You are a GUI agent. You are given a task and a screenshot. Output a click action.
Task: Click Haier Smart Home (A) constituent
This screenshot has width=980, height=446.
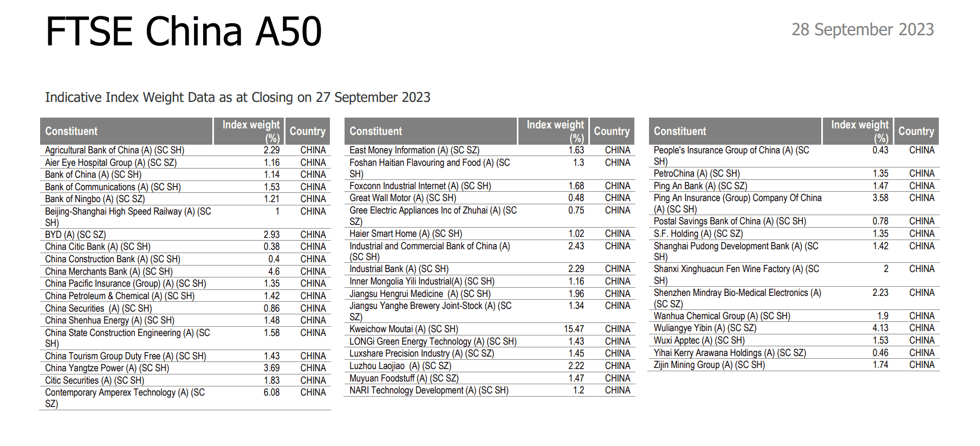point(406,234)
